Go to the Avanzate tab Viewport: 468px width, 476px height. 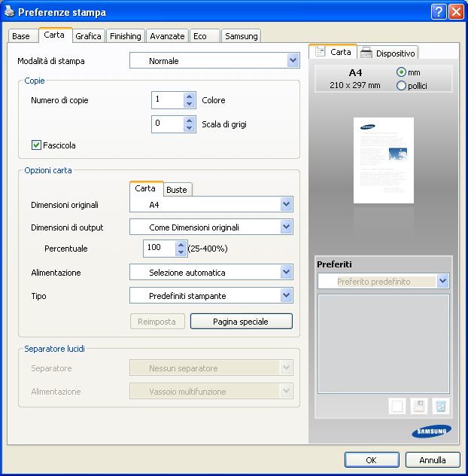pyautogui.click(x=167, y=36)
